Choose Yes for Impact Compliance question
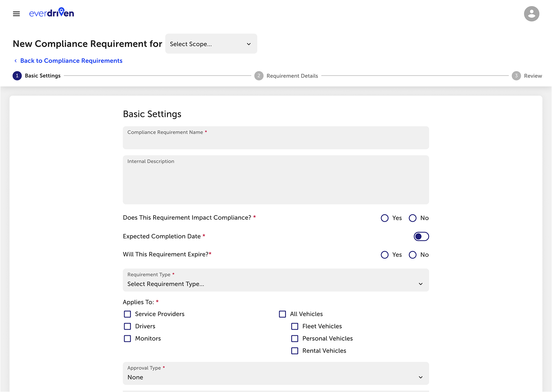552x392 pixels. click(385, 218)
